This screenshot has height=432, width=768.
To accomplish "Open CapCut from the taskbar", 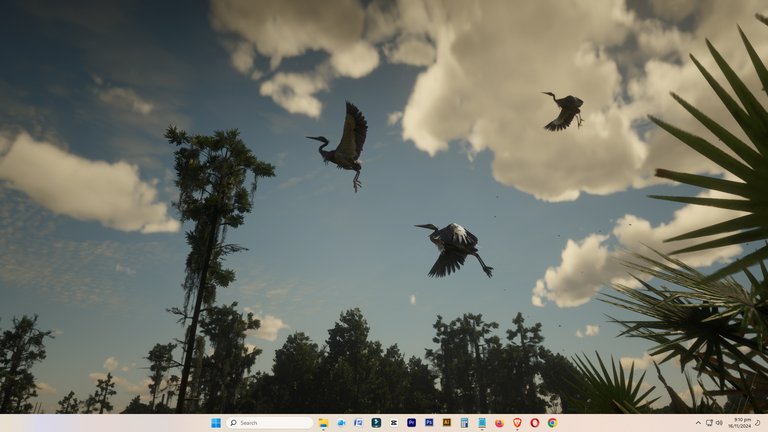I will [394, 423].
